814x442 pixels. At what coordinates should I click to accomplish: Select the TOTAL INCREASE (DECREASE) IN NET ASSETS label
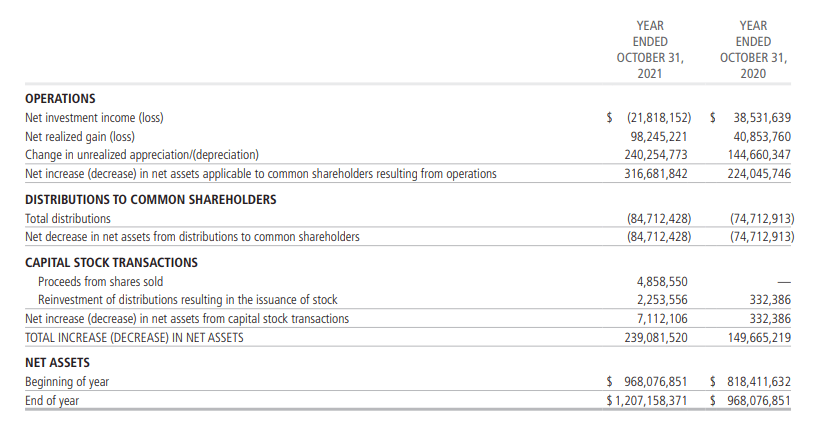point(134,338)
